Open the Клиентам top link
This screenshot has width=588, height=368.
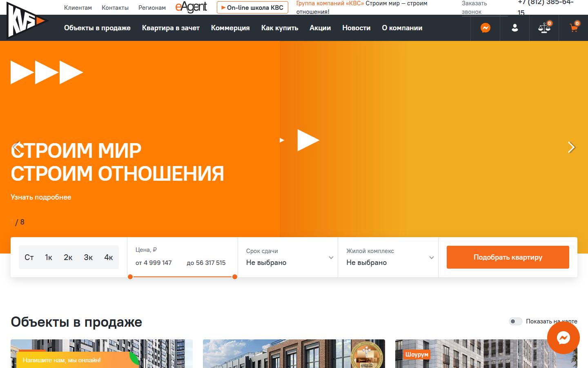(78, 8)
